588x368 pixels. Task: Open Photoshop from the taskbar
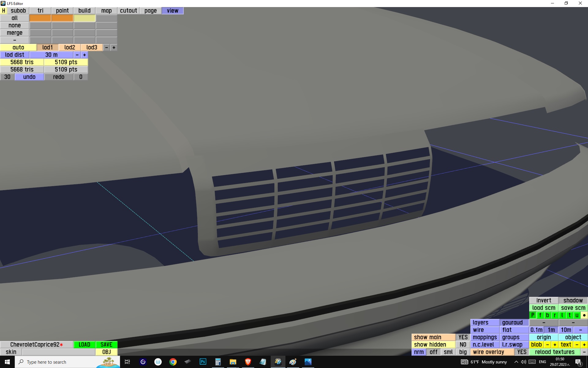coord(203,362)
